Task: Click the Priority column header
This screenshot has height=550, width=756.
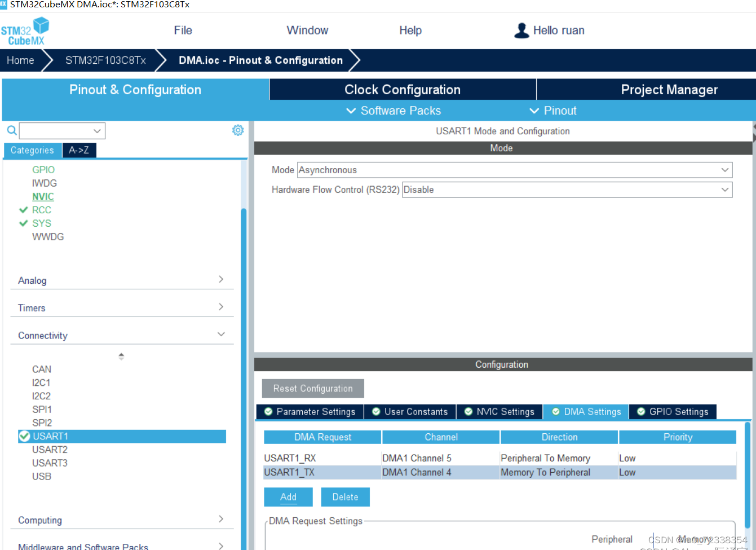Action: tap(678, 437)
